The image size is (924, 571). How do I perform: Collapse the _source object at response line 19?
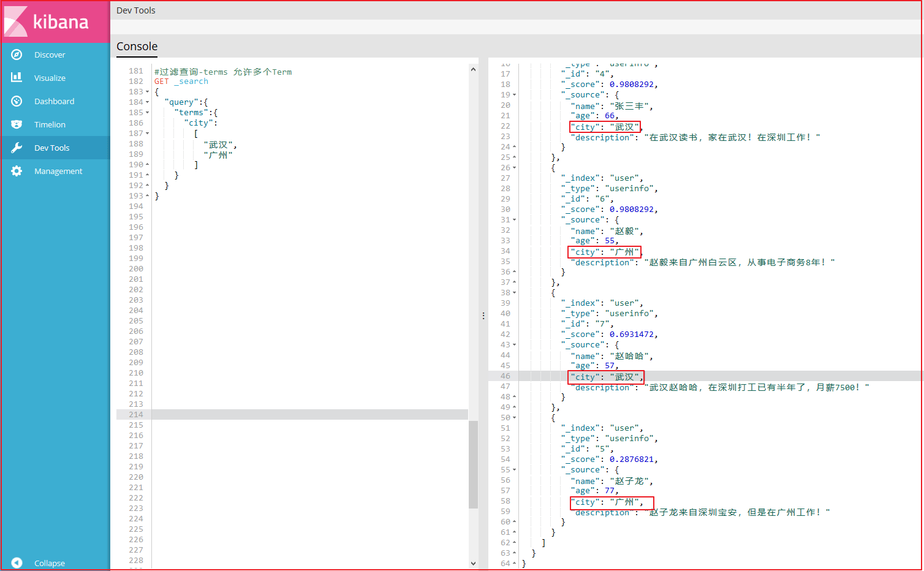[x=515, y=95]
